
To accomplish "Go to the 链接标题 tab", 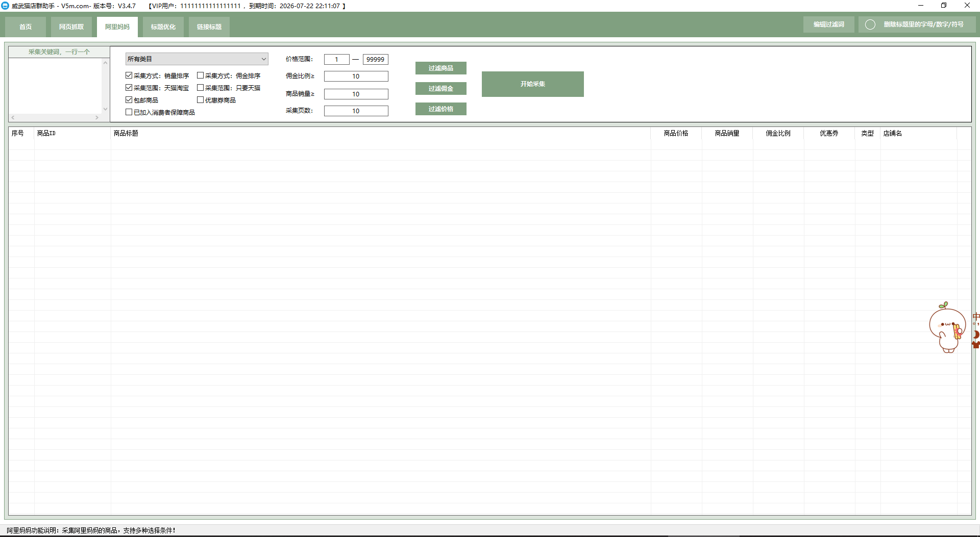I will [x=209, y=27].
